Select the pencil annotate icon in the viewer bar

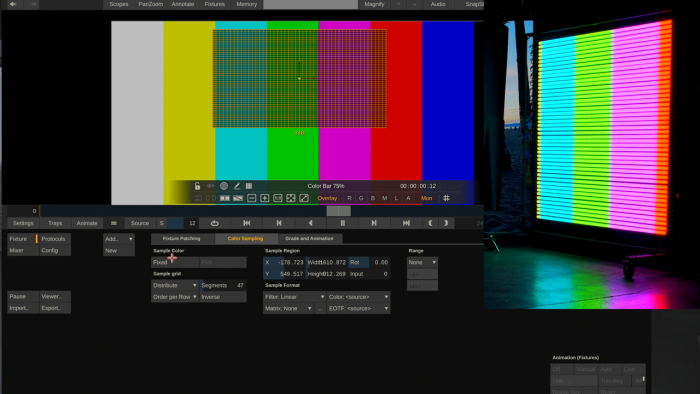(237, 186)
